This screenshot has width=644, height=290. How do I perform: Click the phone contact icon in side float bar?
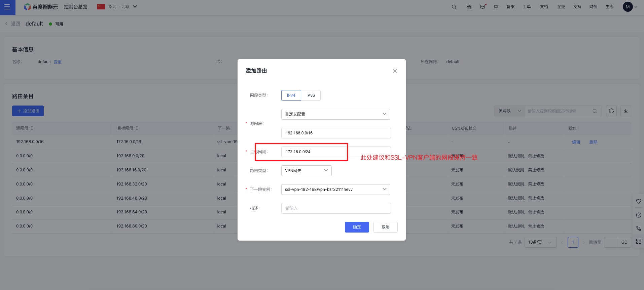pos(639,228)
